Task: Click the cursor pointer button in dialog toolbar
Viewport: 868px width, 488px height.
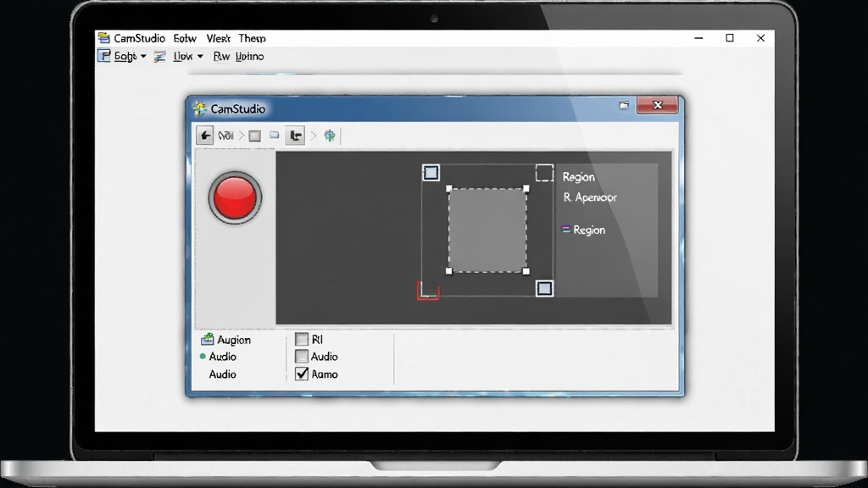Action: pos(295,136)
